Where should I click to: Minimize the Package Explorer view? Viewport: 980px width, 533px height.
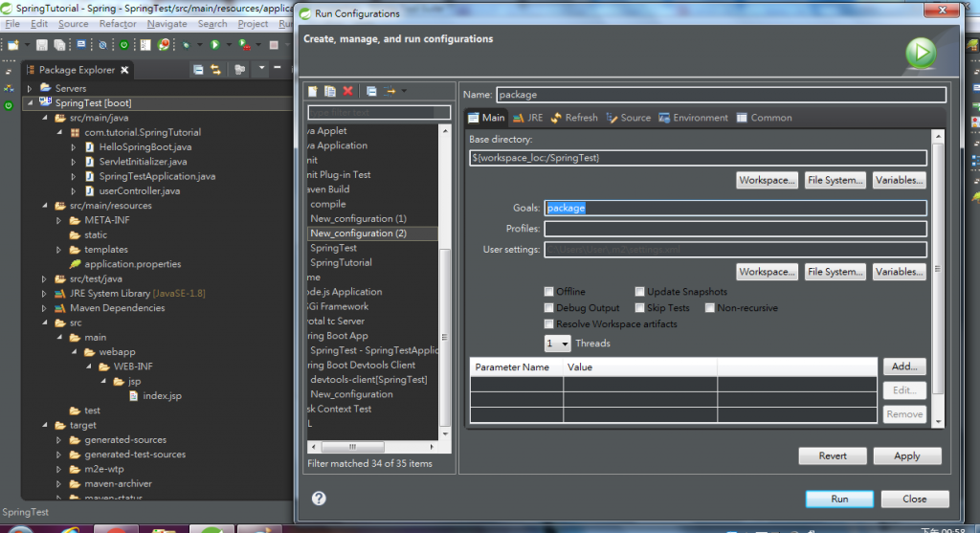[x=277, y=68]
